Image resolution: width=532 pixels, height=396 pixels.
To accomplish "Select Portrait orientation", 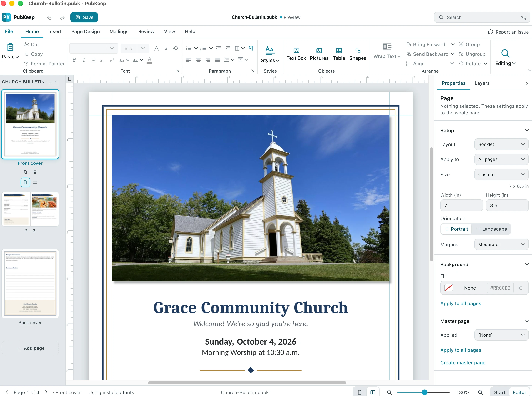I will click(x=456, y=229).
